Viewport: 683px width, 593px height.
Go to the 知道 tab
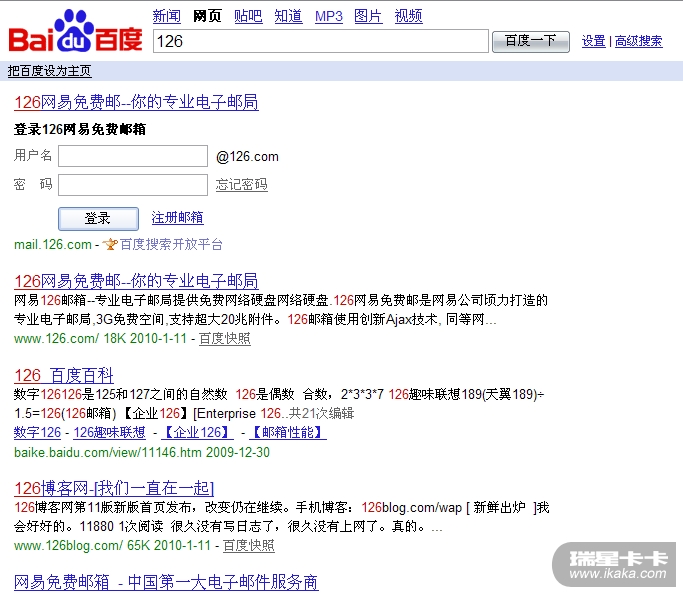coord(288,16)
